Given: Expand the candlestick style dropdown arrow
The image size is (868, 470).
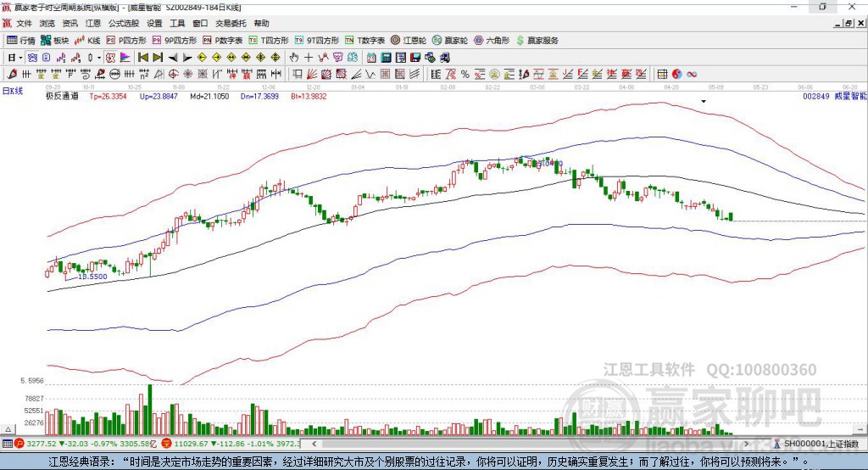Looking at the screenshot, I should click(99, 58).
